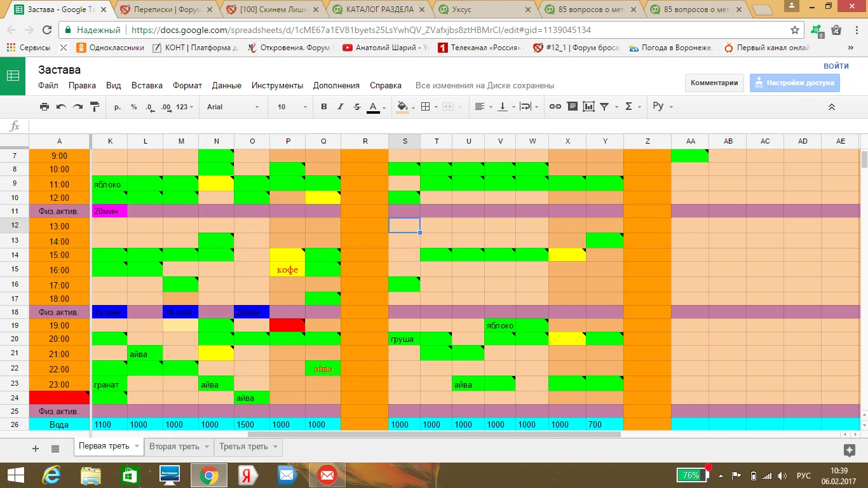Open the Windows Start button
The height and width of the screenshot is (488, 868).
(15, 475)
